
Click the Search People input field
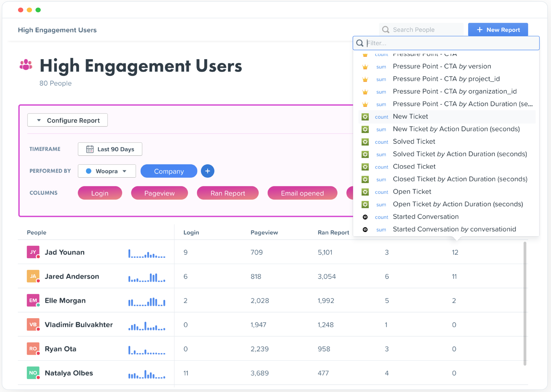click(x=421, y=30)
